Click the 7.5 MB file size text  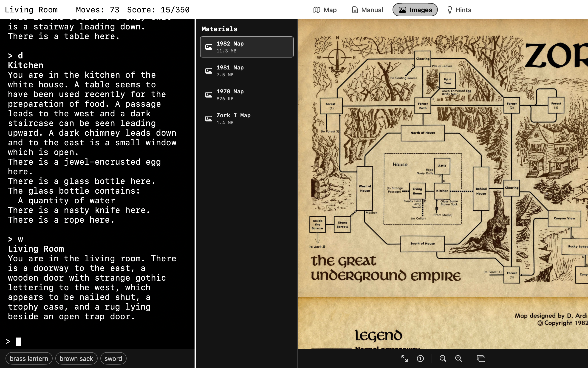[225, 75]
